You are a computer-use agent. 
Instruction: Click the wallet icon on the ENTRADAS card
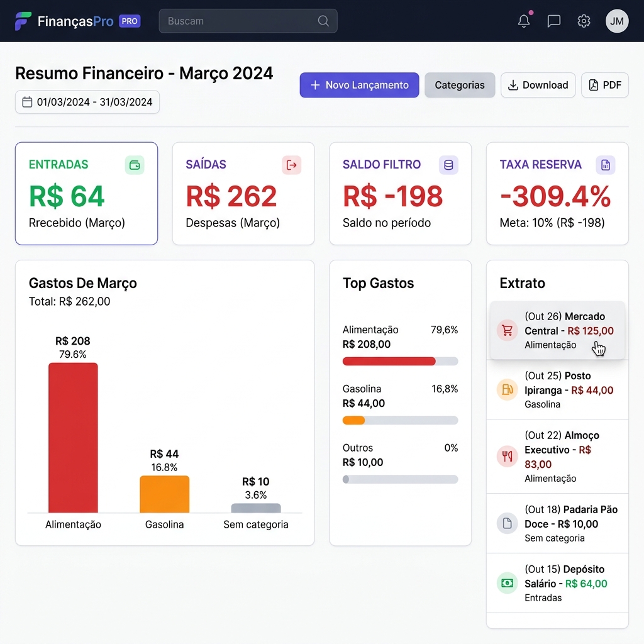135,165
